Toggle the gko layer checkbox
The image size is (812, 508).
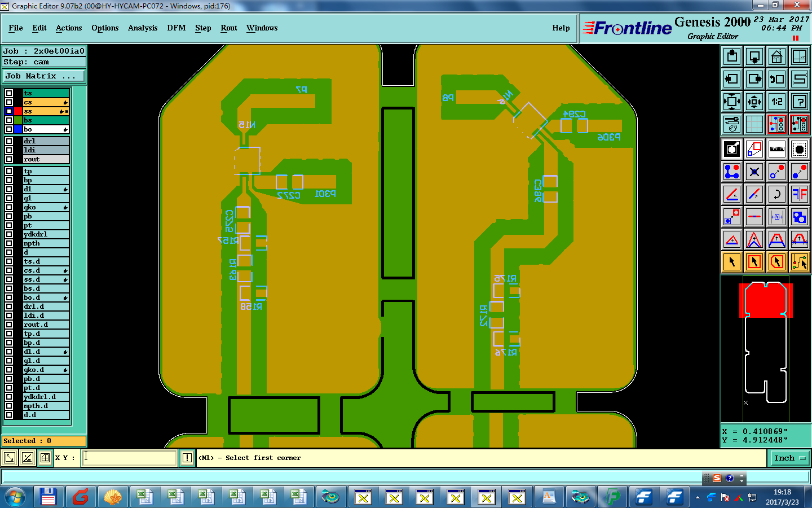pos(9,207)
